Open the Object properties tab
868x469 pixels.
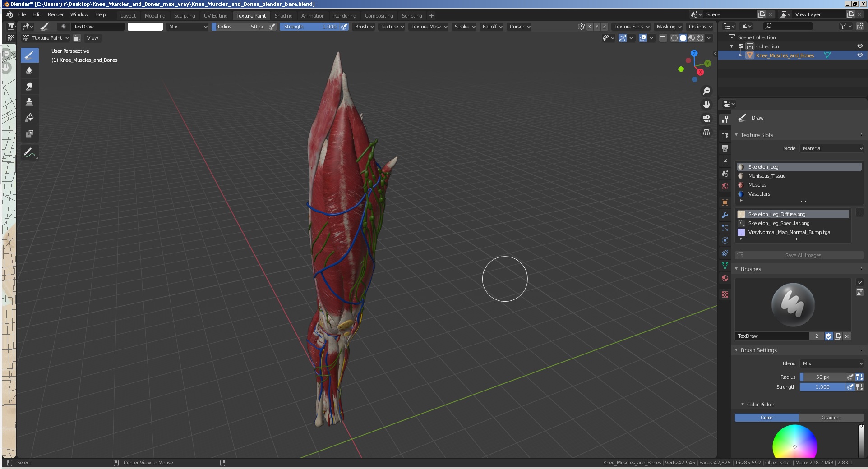click(x=725, y=202)
